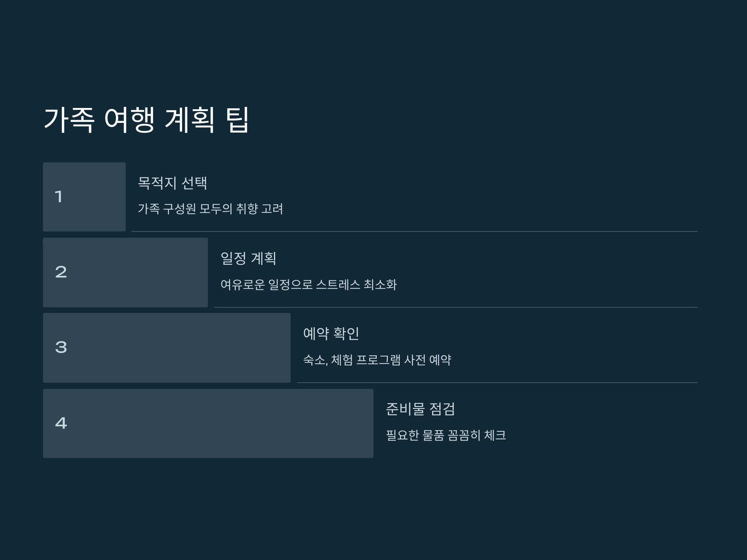747x560 pixels.
Task: Click the heading 준비물 점검
Action: click(420, 409)
